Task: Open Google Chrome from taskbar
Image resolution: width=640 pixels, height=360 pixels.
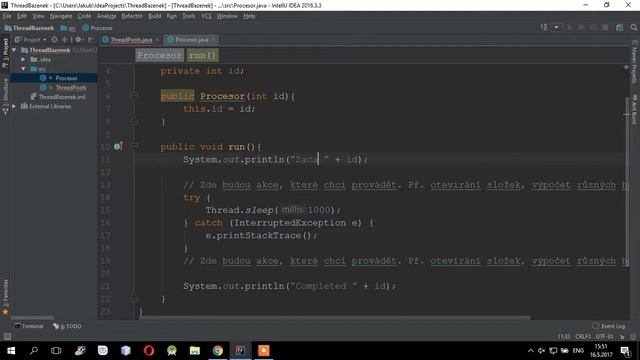Action: [218, 351]
